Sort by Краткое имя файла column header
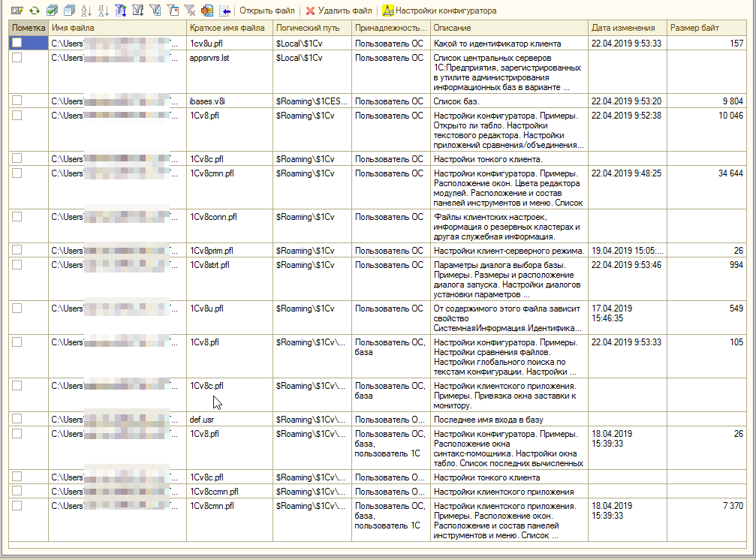The width and height of the screenshot is (756, 560). [x=230, y=28]
